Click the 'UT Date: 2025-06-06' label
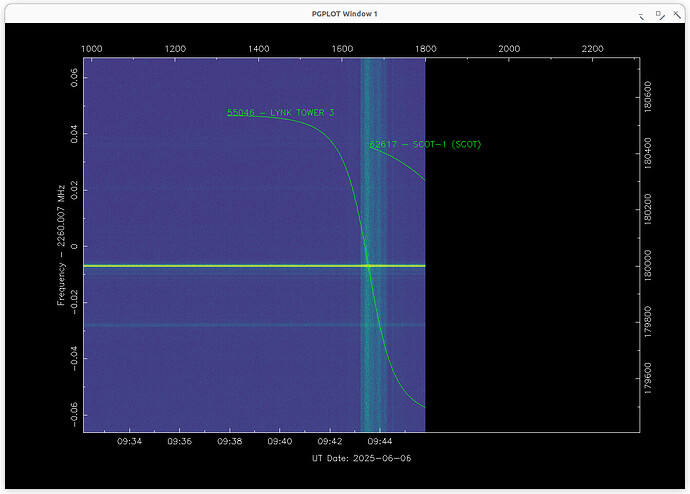Viewport: 690px width, 494px height. coord(361,458)
